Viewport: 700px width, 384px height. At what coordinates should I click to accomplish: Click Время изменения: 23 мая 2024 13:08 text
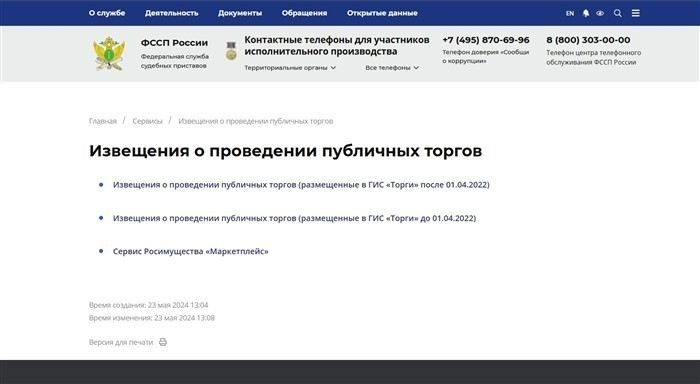coord(152,318)
